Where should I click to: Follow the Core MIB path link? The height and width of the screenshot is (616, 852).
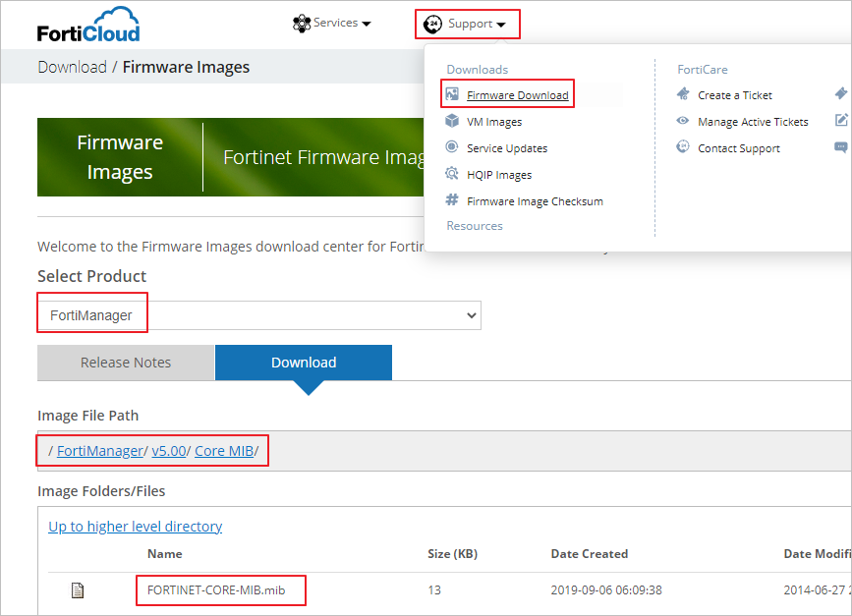tap(224, 451)
